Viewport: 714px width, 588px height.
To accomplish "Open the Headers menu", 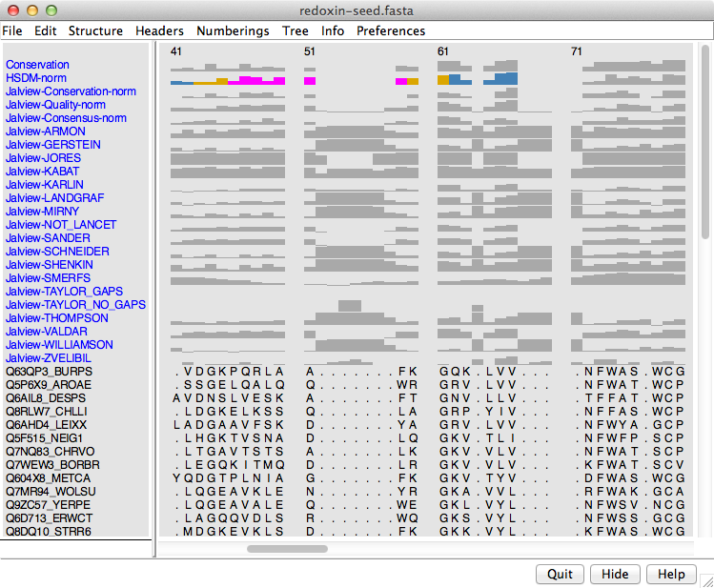I will coord(159,30).
